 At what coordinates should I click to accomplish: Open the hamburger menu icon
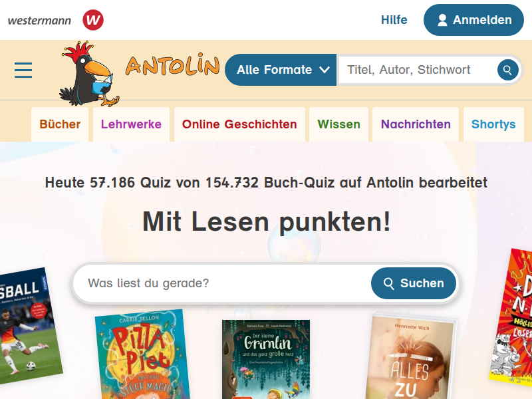[23, 70]
